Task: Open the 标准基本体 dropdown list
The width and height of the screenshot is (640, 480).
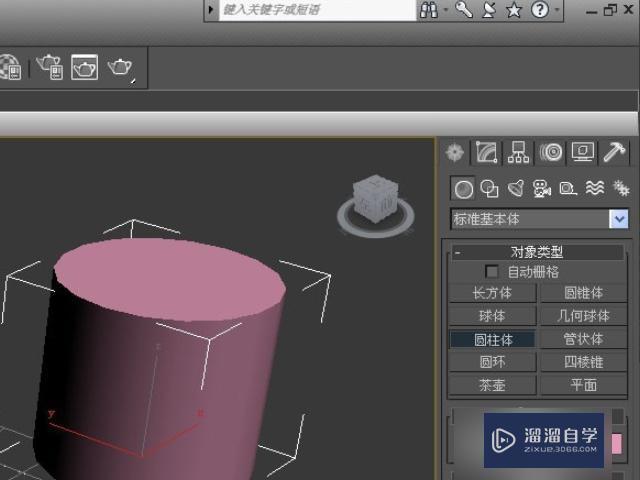Action: pyautogui.click(x=539, y=219)
